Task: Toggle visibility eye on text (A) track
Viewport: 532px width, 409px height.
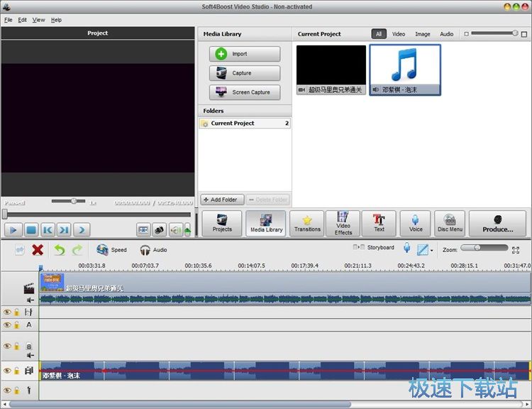Action: [7, 325]
